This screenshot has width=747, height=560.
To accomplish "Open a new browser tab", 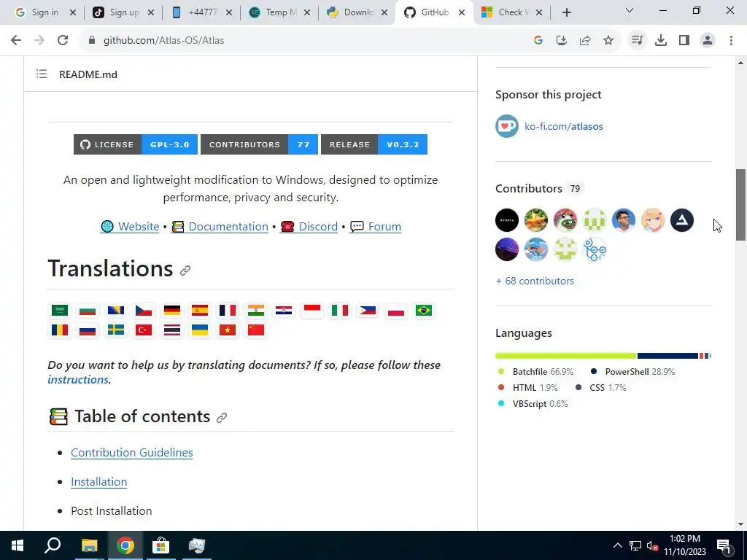I will pyautogui.click(x=566, y=13).
